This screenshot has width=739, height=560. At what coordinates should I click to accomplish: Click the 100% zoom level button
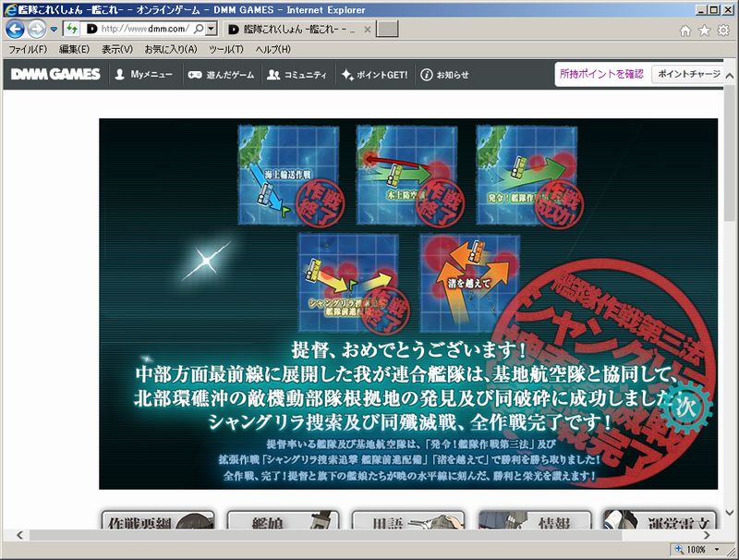(x=691, y=549)
